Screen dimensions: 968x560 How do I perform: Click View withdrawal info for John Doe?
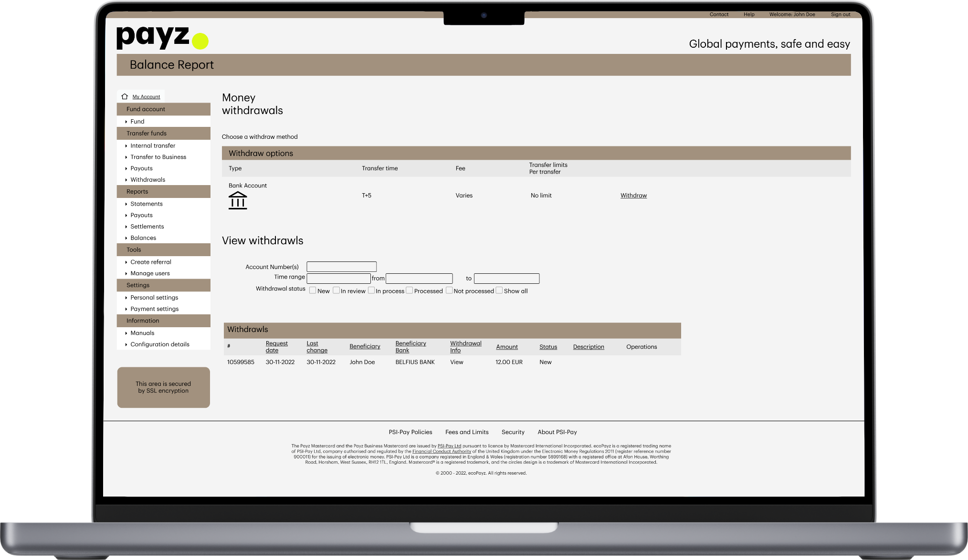457,362
